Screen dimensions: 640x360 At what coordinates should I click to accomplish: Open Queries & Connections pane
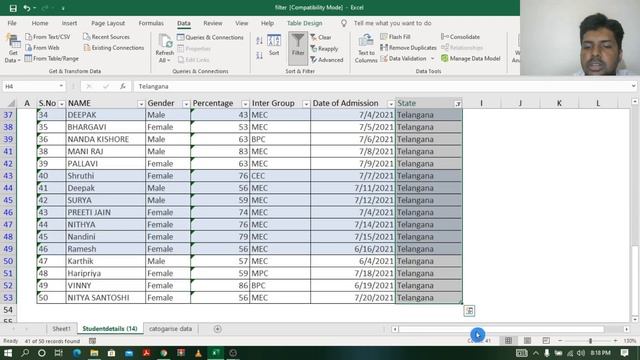click(x=211, y=37)
